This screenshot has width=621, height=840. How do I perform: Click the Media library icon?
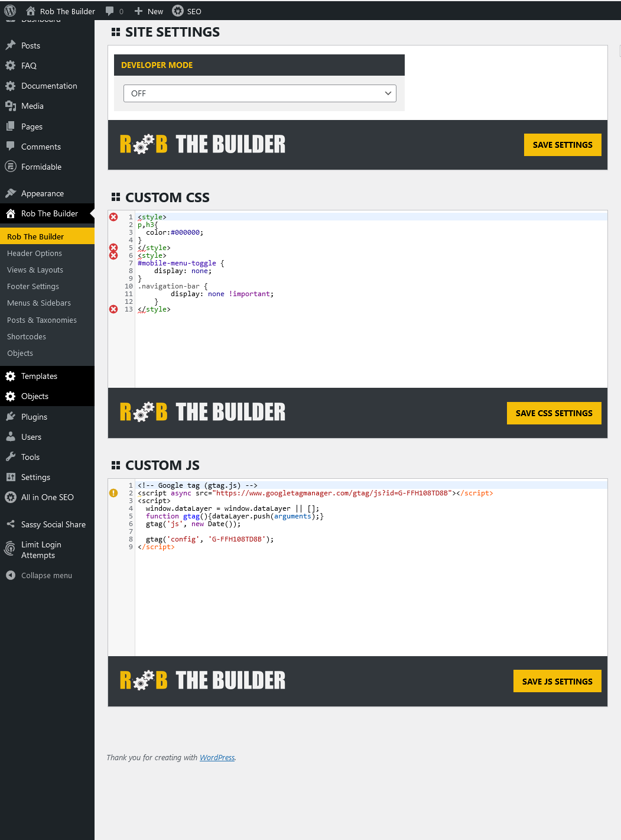point(11,106)
